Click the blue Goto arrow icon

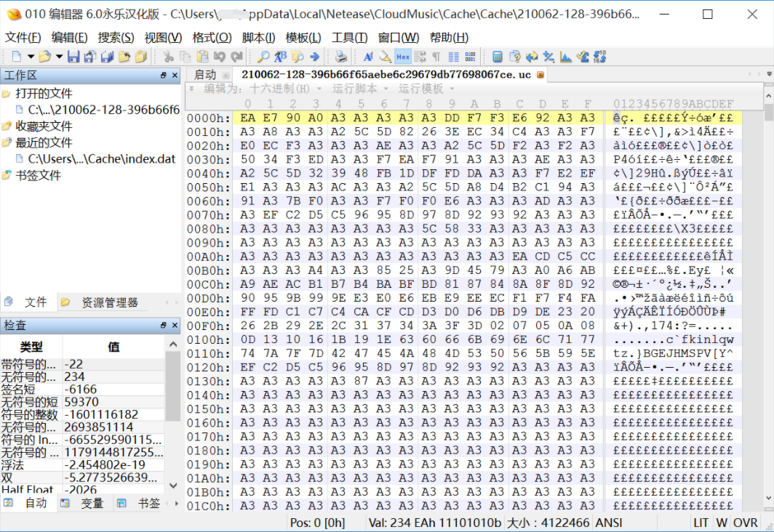tap(314, 57)
